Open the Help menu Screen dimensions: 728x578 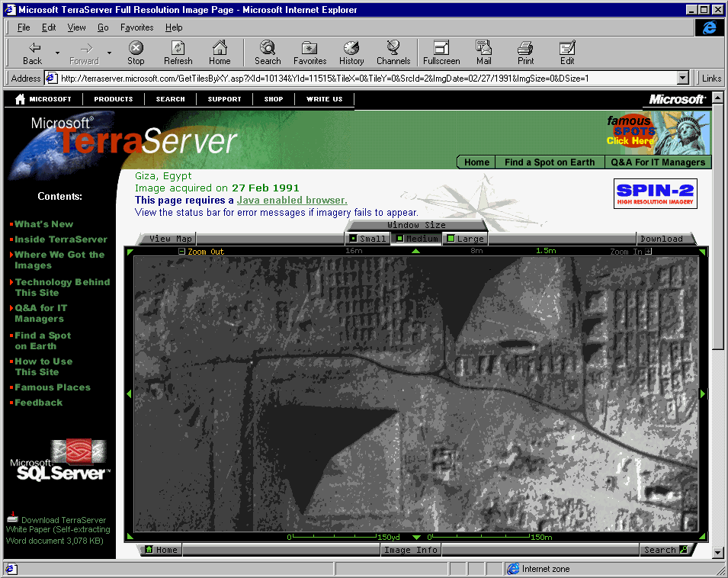coord(174,27)
